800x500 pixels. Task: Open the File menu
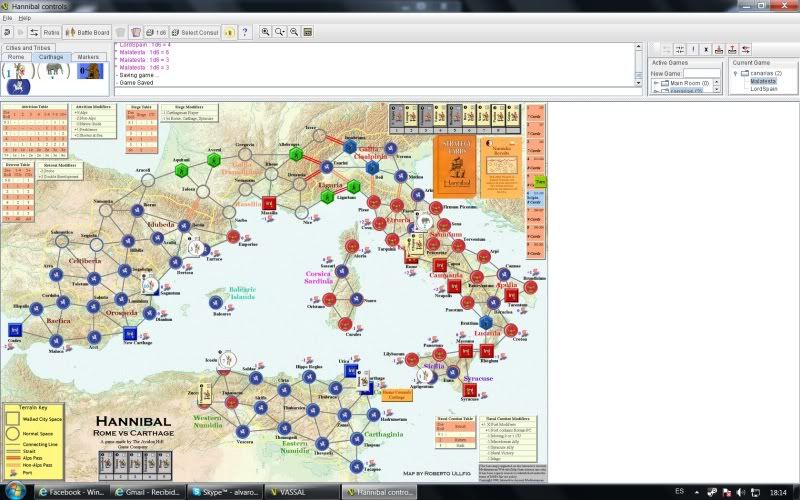coord(7,18)
